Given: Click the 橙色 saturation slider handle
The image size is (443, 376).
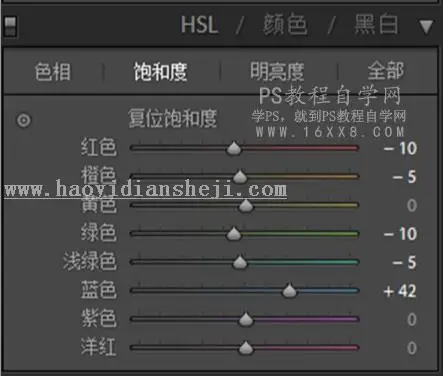Looking at the screenshot, I should [240, 177].
